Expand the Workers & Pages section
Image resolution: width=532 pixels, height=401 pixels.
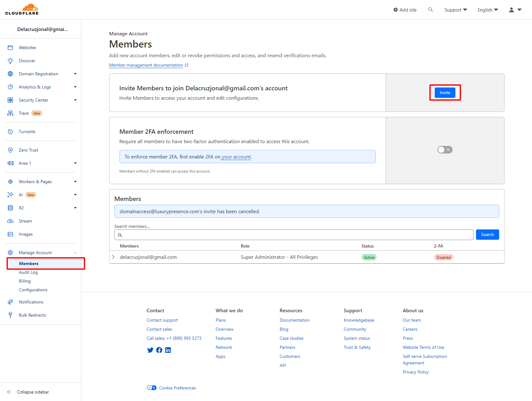click(x=75, y=182)
